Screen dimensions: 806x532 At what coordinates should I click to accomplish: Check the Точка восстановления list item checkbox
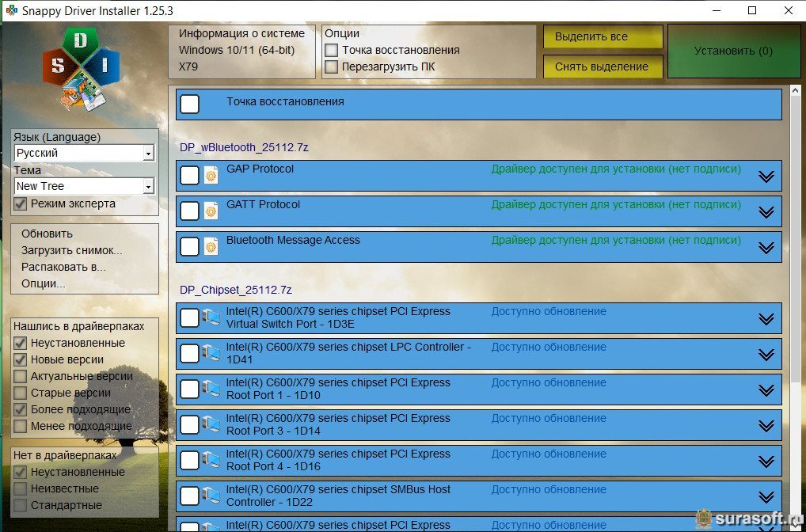(190, 104)
